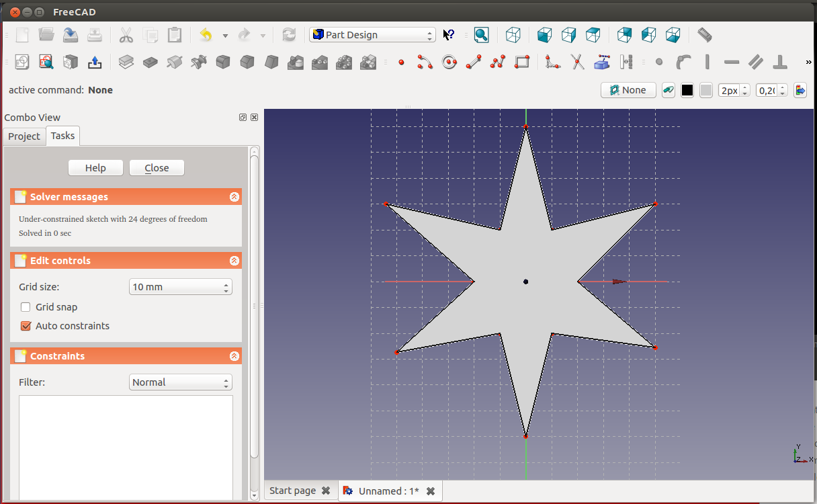817x504 pixels.
Task: Choose the rectangle sketch tool
Action: pyautogui.click(x=522, y=62)
